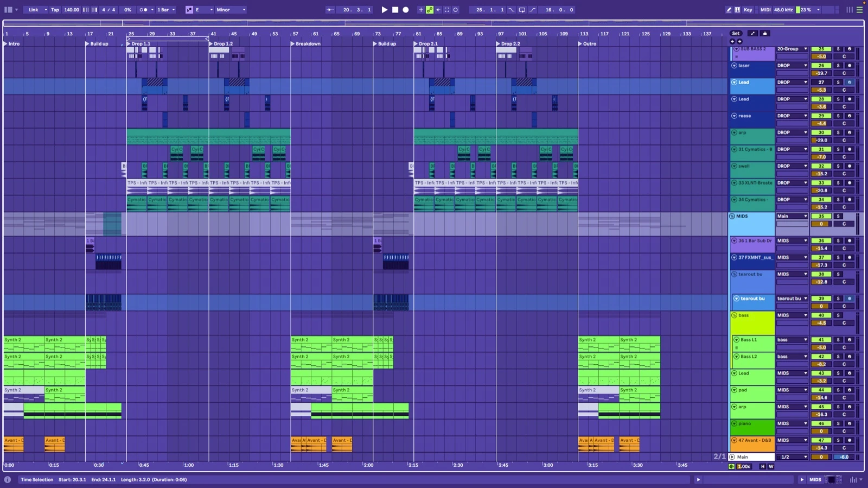
Task: Solo the piano track
Action: [838, 423]
